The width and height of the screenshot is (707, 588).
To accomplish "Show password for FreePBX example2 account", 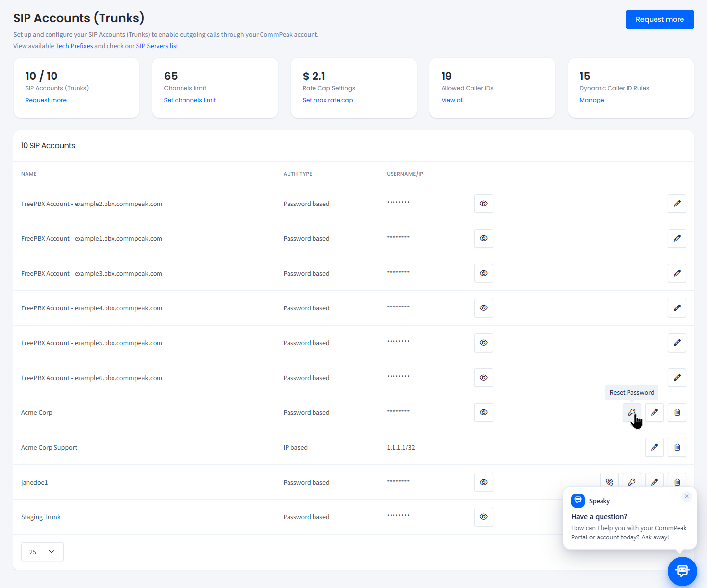I will pos(483,204).
